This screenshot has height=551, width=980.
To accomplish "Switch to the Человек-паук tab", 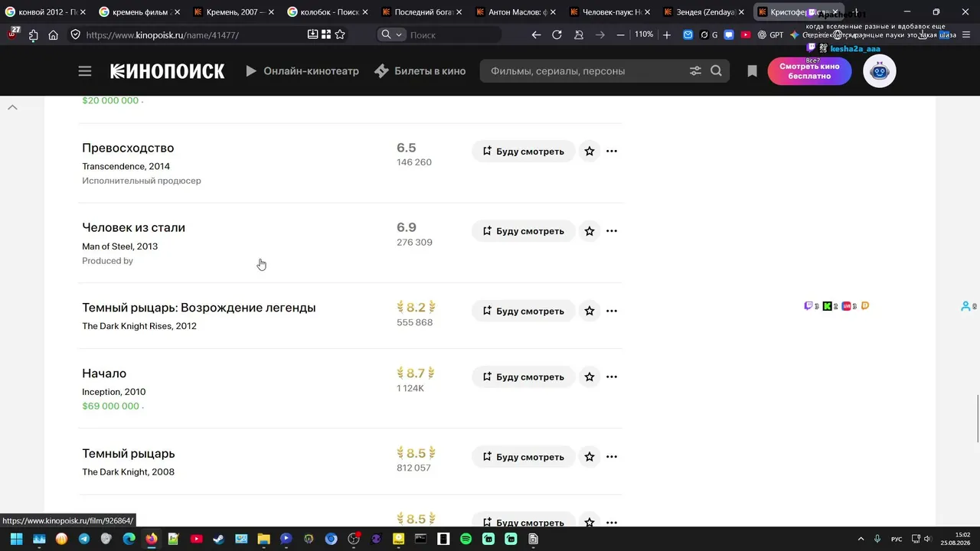I will point(609,12).
